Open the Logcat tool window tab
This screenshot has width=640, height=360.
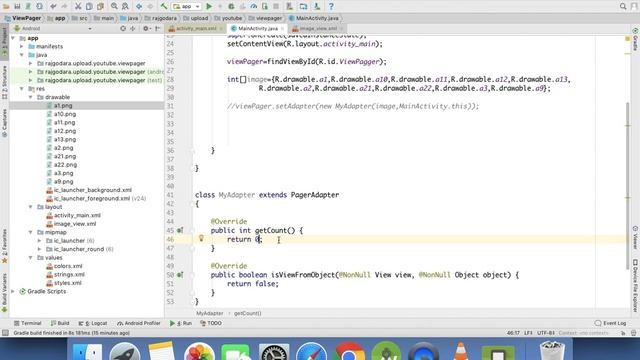tap(93, 323)
